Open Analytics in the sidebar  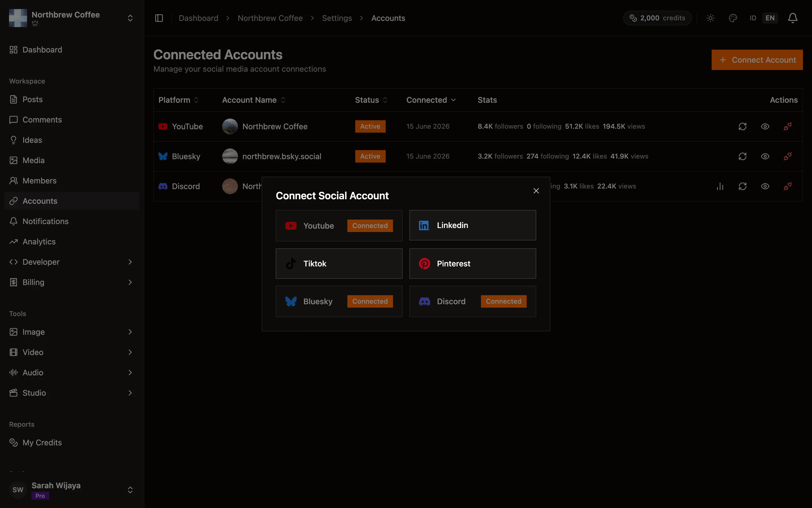point(72,242)
